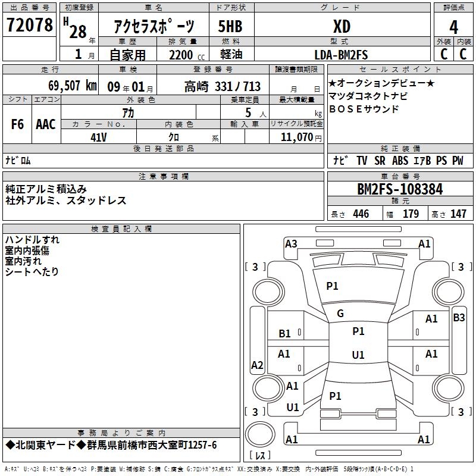Image resolution: width=476 pixels, height=476 pixels.
Task: Select BOSEサウンド sales point
Action: click(364, 109)
